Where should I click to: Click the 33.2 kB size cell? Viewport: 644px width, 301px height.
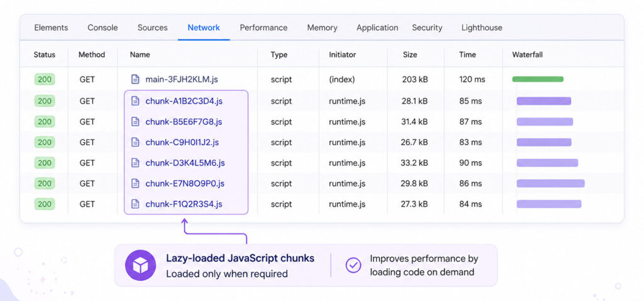414,163
